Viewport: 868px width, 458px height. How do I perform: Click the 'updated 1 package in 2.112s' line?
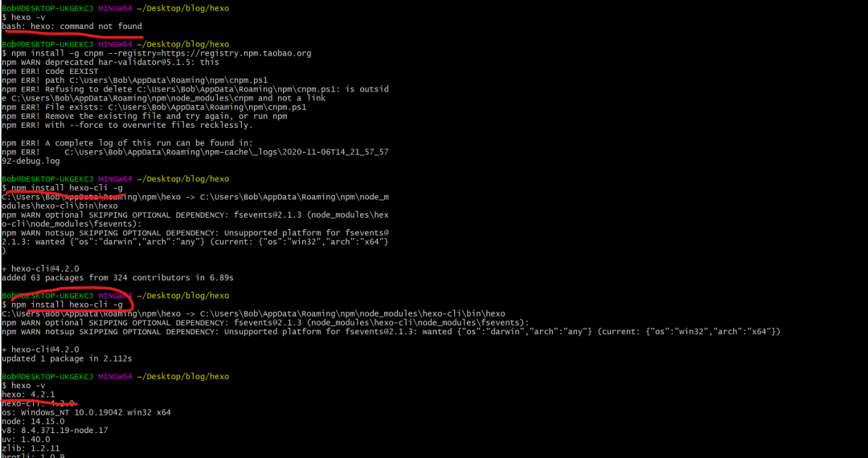click(x=67, y=358)
